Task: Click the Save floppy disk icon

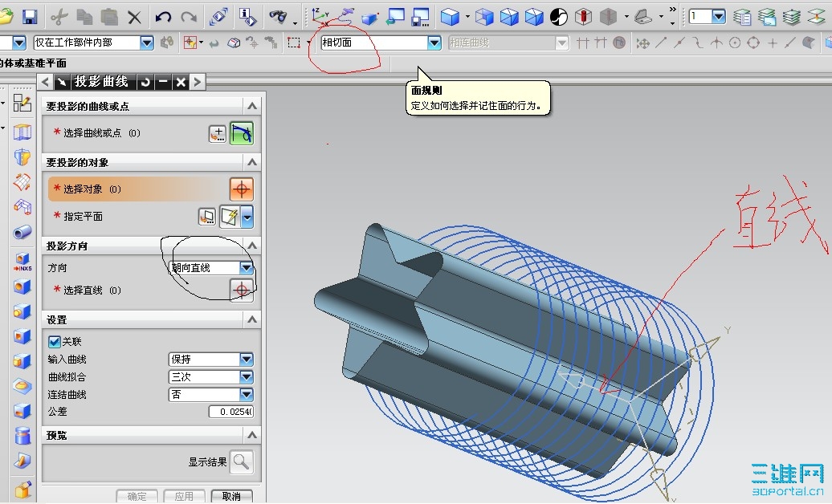Action: (30, 17)
